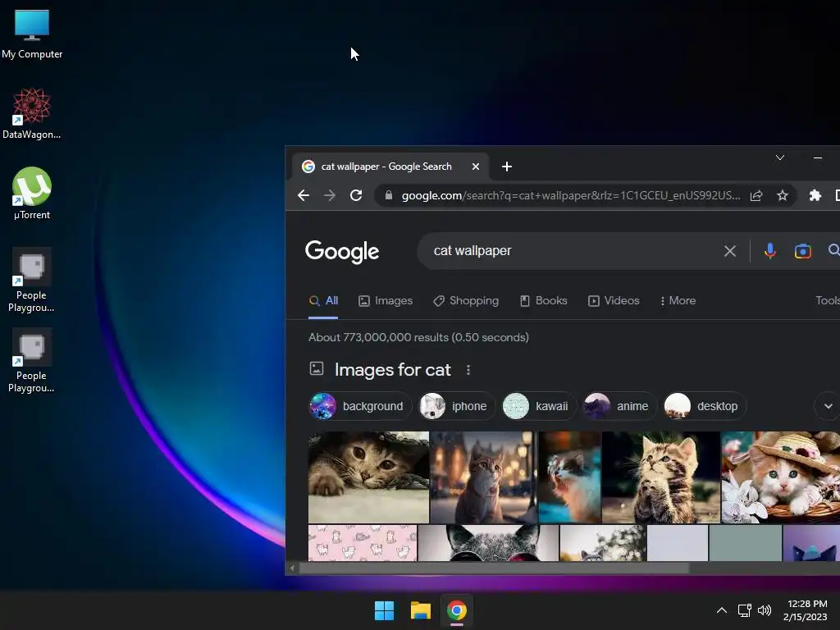This screenshot has width=840, height=630.
Task: Share this page using the share icon
Action: click(x=756, y=195)
